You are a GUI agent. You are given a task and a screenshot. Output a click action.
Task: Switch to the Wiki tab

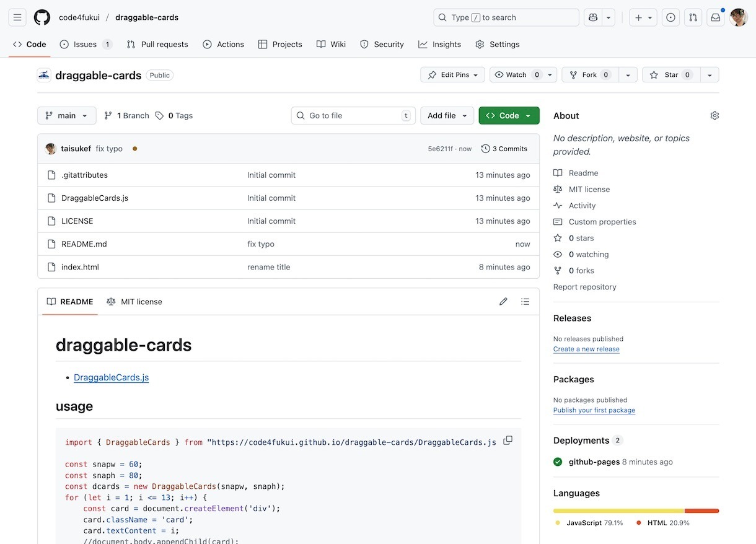coord(331,45)
